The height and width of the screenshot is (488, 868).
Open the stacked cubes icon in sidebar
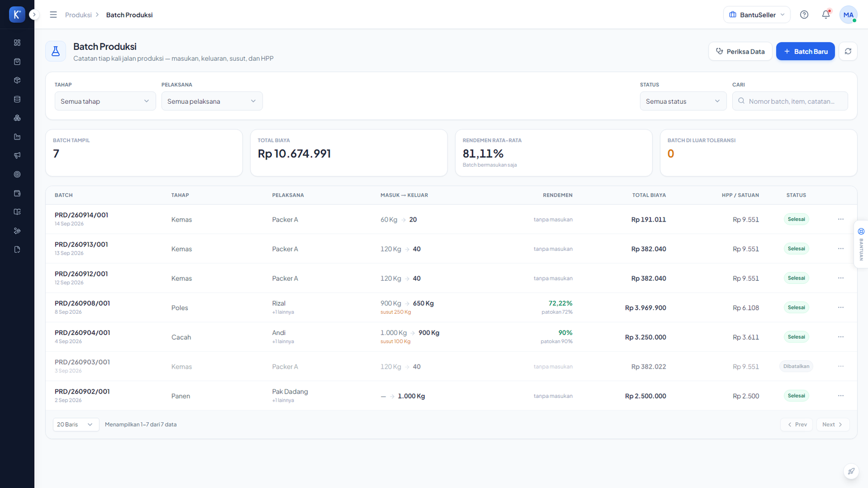[x=17, y=118]
